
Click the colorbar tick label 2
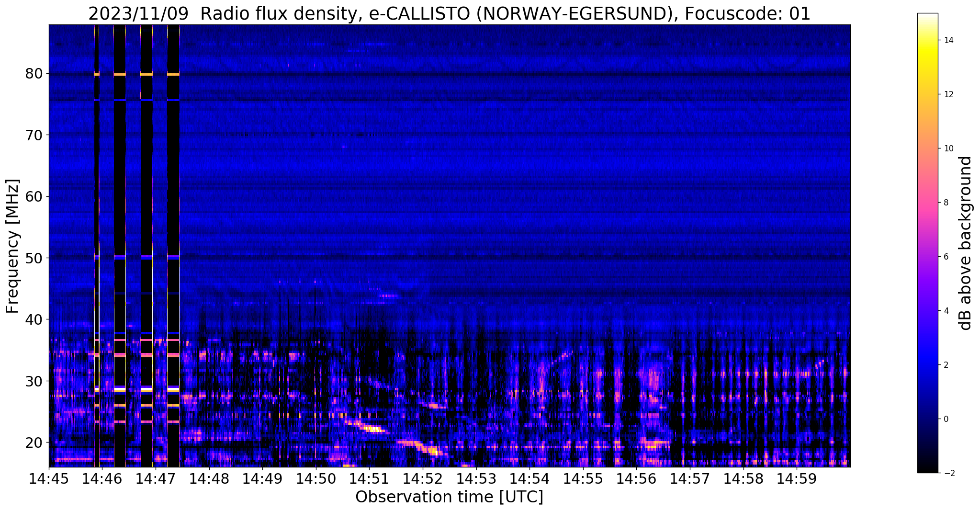tap(945, 365)
